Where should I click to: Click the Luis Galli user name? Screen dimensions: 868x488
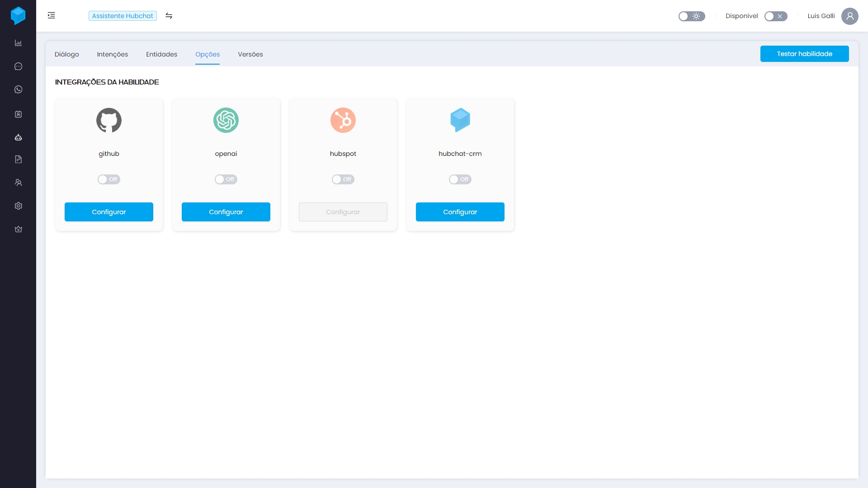coord(821,16)
